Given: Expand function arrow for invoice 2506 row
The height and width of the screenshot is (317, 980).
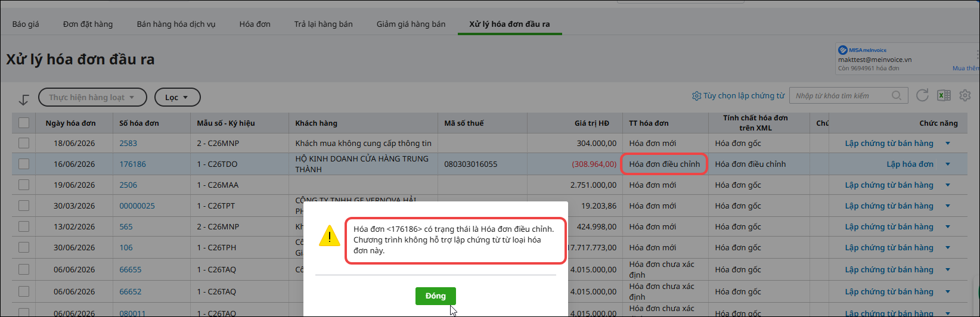Looking at the screenshot, I should click(x=948, y=185).
